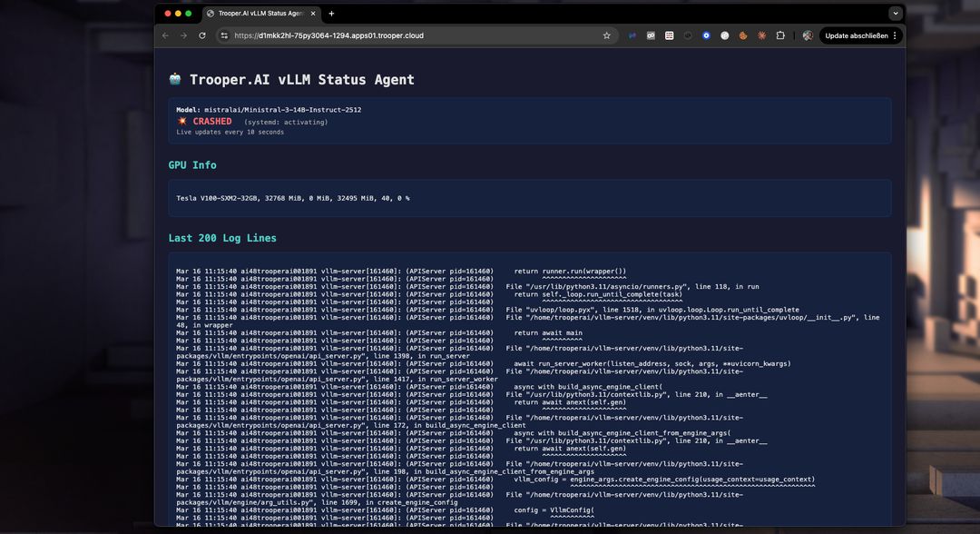This screenshot has width=980, height=534.
Task: Open the Chrome three-dot menu
Action: (x=895, y=35)
